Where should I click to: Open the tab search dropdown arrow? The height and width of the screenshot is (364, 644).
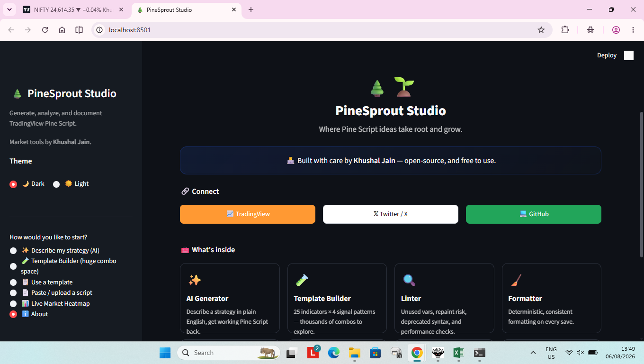click(9, 9)
